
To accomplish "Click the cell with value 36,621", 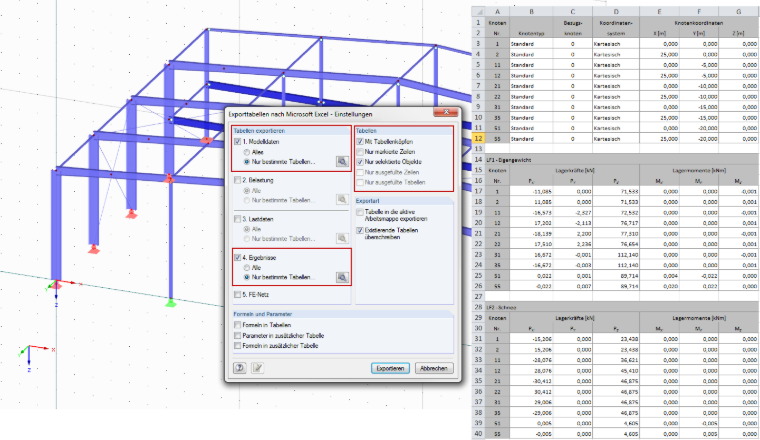I will tap(616, 360).
